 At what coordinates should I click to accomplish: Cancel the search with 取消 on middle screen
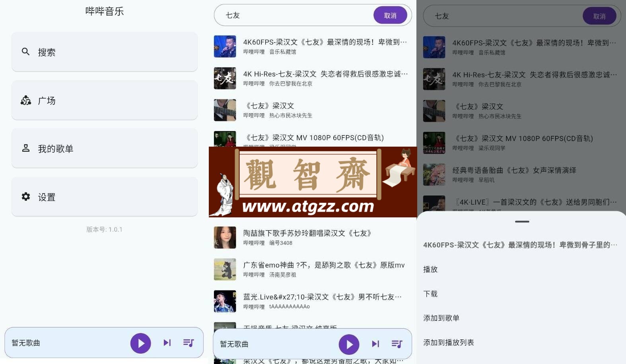(390, 15)
